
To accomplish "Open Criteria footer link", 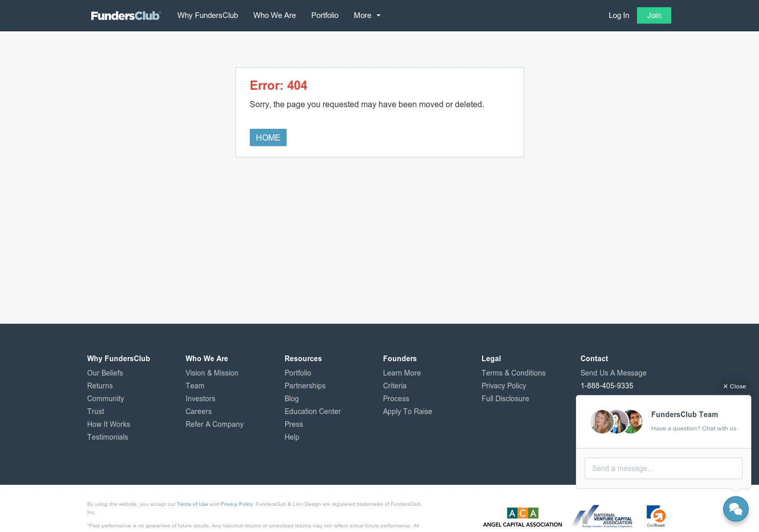I will click(395, 386).
